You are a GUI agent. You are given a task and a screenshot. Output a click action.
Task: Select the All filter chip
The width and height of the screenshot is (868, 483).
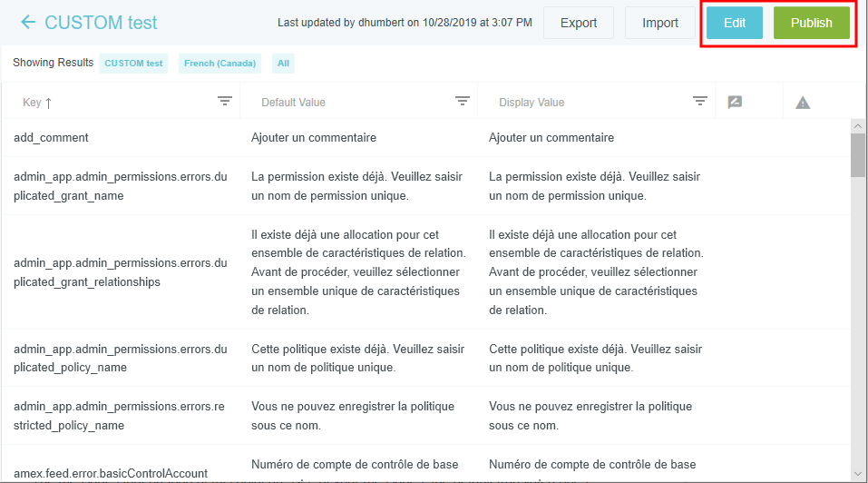[x=283, y=64]
